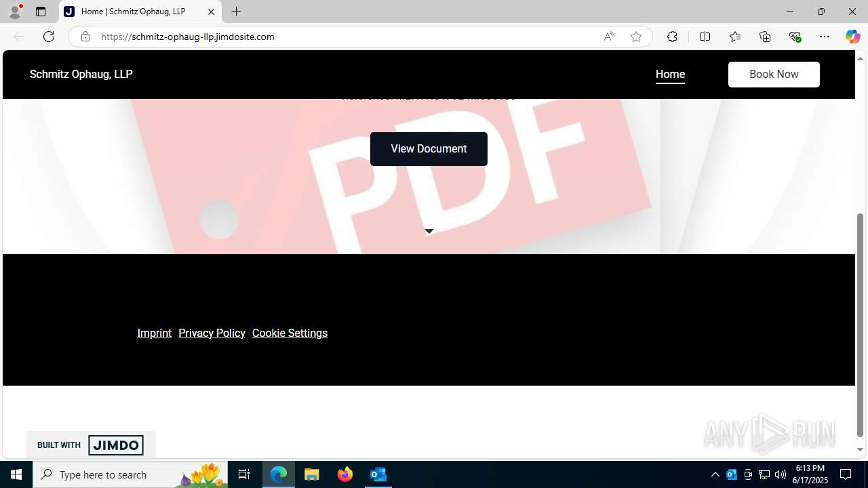Go back to previous page
This screenshot has width=868, height=488.
point(19,37)
